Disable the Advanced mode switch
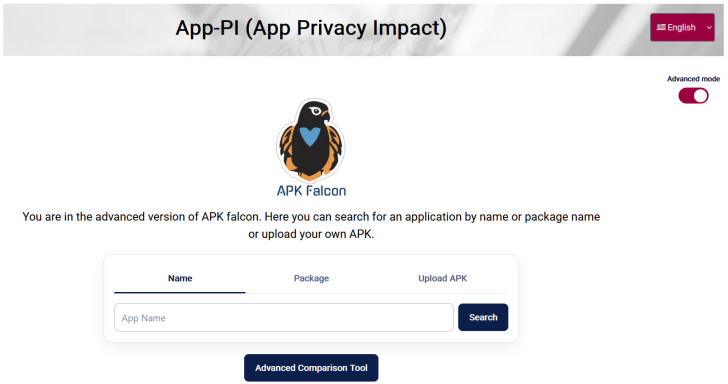Image resolution: width=728 pixels, height=384 pixels. 693,96
